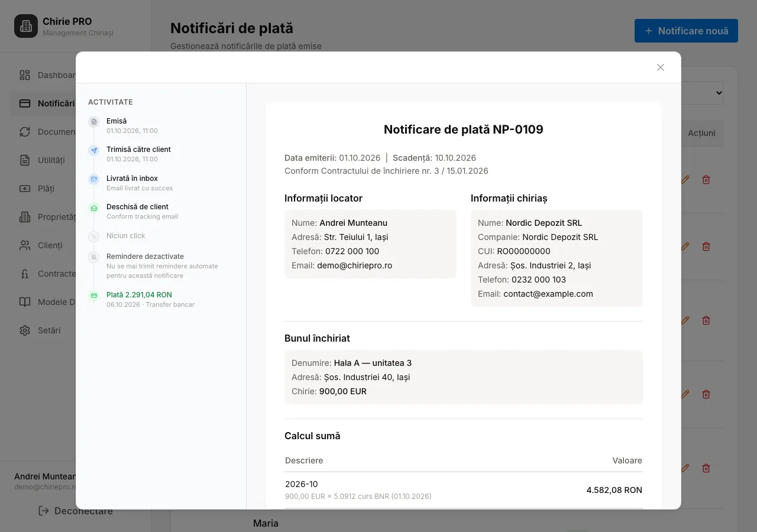Viewport: 757px width, 532px height.
Task: Click the Deschisă de client open-mail icon
Action: (93, 208)
